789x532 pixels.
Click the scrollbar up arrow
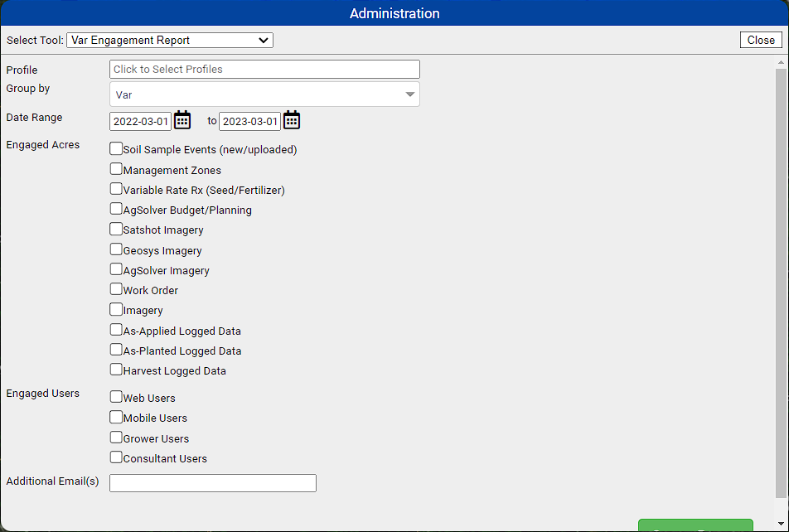(781, 63)
